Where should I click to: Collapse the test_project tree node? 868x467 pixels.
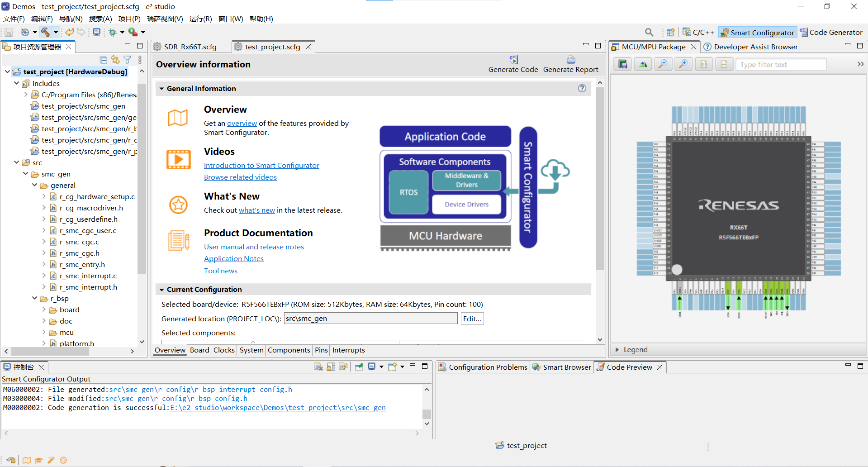click(7, 71)
